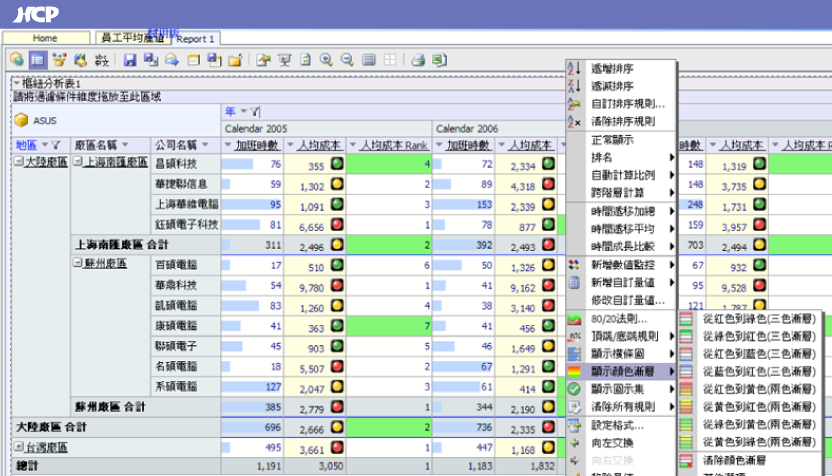
Task: Click the 大陸廠區 region link
Action: (x=47, y=162)
